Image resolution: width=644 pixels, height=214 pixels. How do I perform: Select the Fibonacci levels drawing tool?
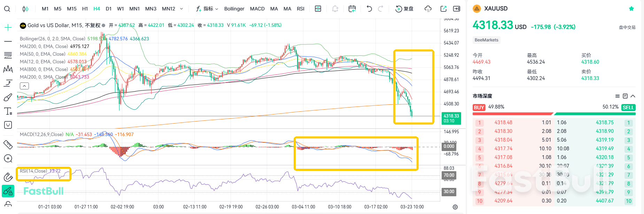8,55
